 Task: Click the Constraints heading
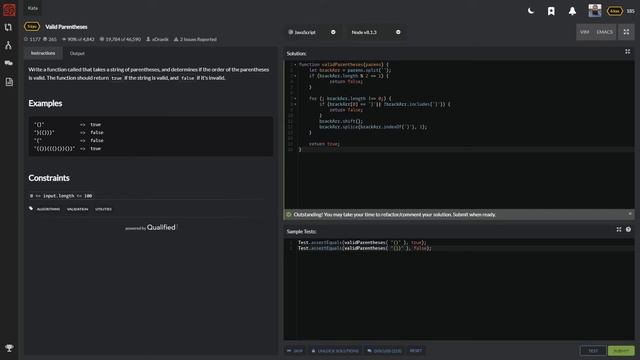tap(49, 178)
